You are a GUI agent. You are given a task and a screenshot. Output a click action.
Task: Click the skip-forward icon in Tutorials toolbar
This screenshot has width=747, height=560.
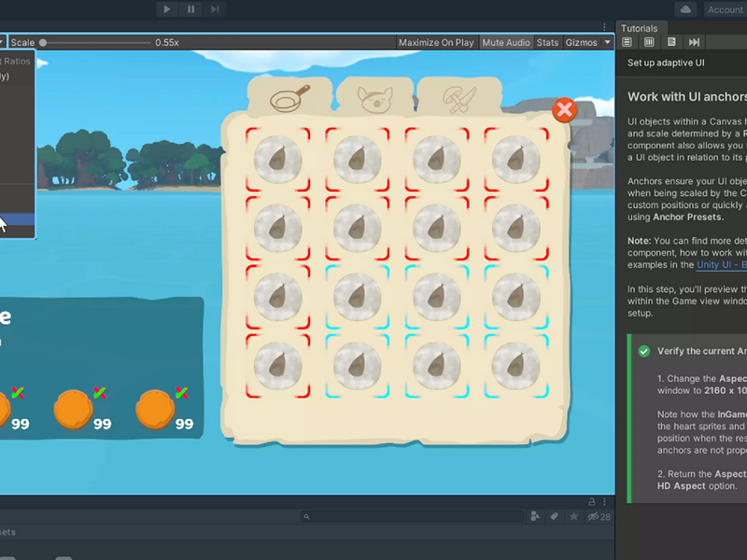694,42
